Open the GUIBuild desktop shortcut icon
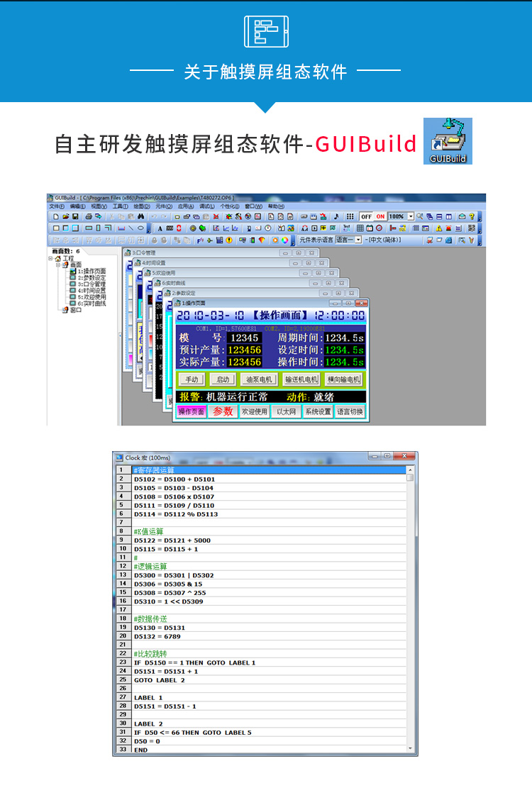Image resolution: width=532 pixels, height=805 pixels. click(x=448, y=141)
